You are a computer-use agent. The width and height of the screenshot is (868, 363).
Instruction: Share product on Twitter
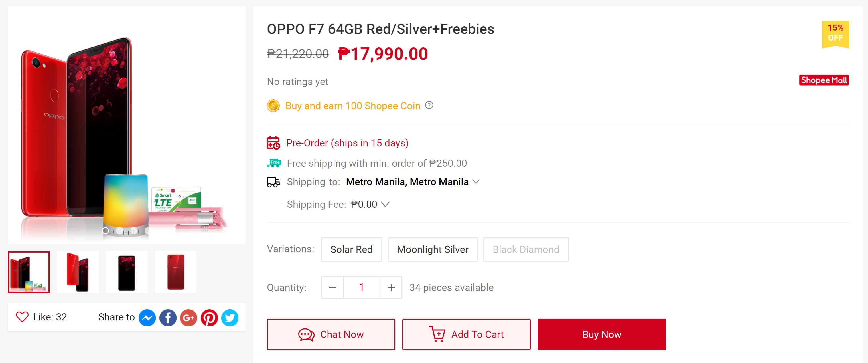[230, 318]
